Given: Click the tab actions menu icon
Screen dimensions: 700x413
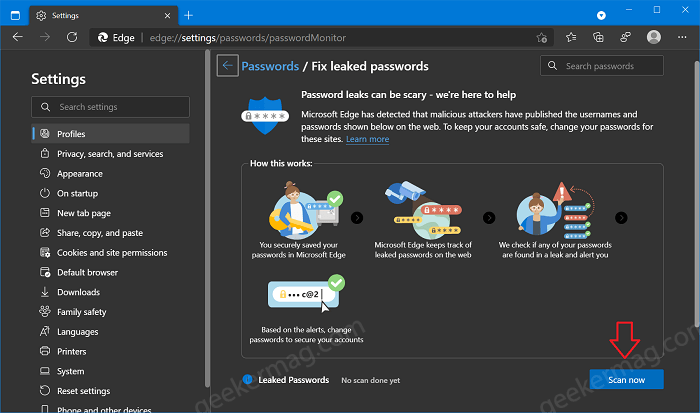Looking at the screenshot, I should 15,16.
